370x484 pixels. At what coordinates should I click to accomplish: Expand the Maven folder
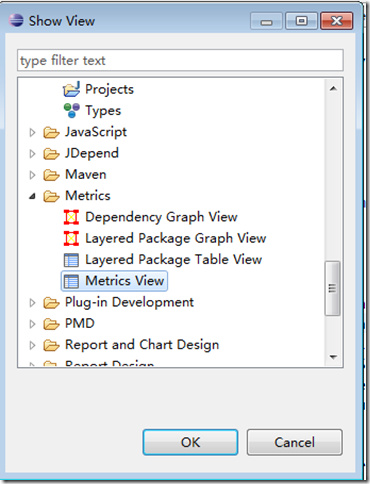point(32,175)
